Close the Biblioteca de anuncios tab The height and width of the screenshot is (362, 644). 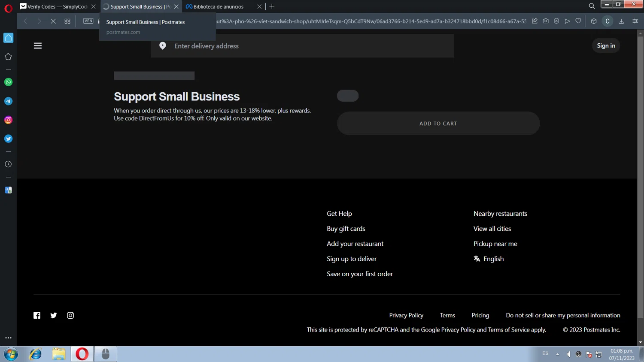pyautogui.click(x=259, y=6)
